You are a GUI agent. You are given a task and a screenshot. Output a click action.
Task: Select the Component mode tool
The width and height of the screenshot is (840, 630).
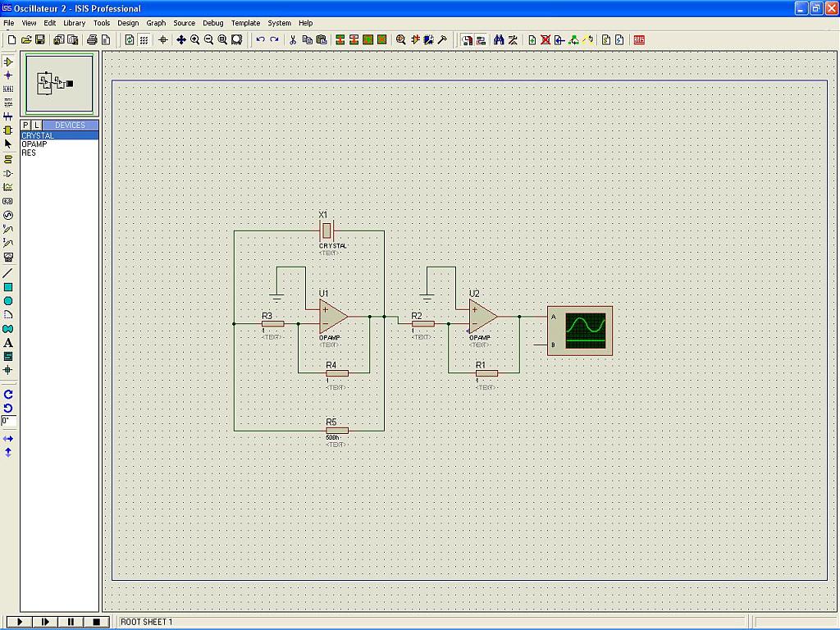point(8,62)
